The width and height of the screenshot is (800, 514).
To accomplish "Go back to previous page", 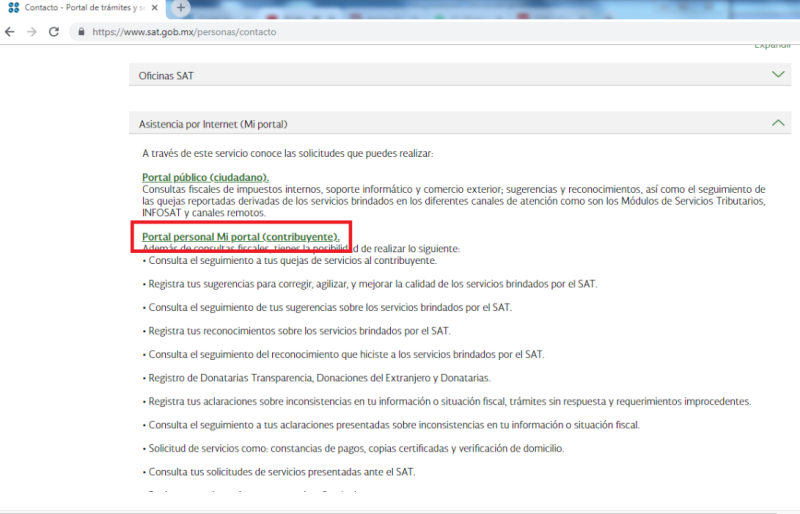I will [10, 32].
